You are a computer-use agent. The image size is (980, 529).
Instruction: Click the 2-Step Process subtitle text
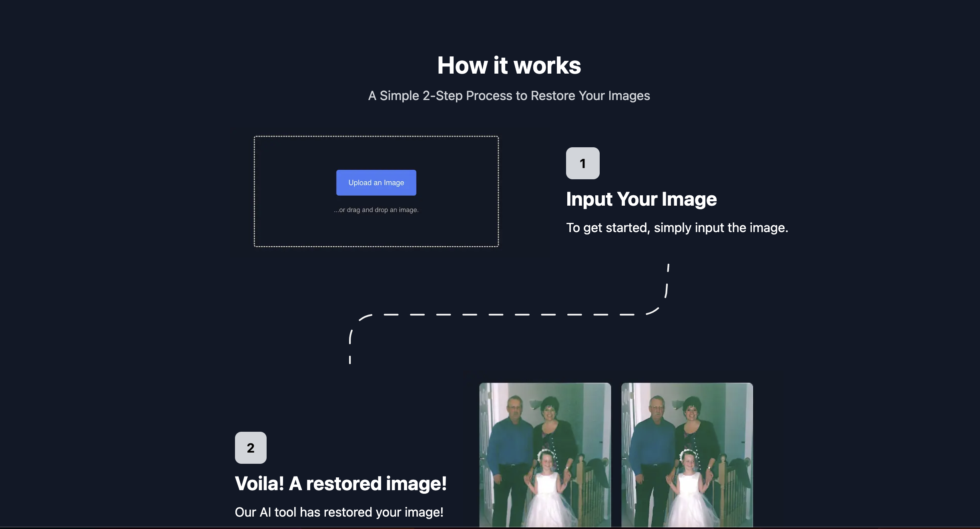pyautogui.click(x=509, y=96)
